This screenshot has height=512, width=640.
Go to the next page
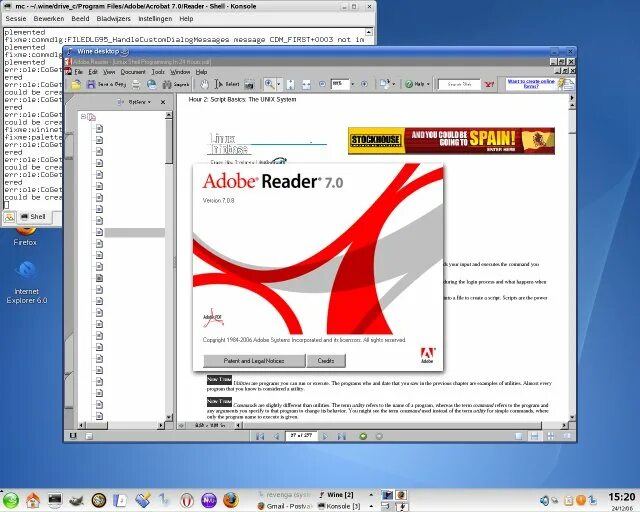[x=325, y=436]
